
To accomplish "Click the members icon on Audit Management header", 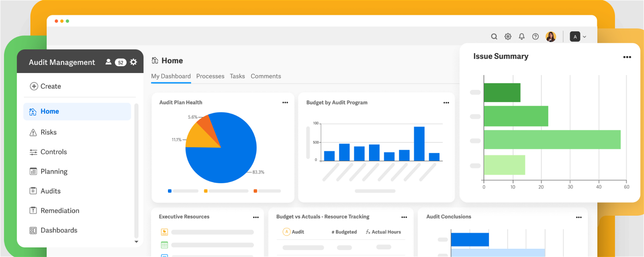I will click(108, 62).
